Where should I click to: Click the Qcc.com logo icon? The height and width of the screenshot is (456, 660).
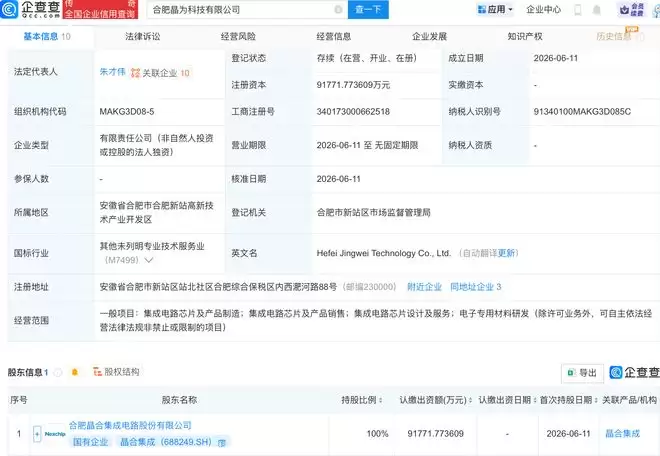pos(9,9)
